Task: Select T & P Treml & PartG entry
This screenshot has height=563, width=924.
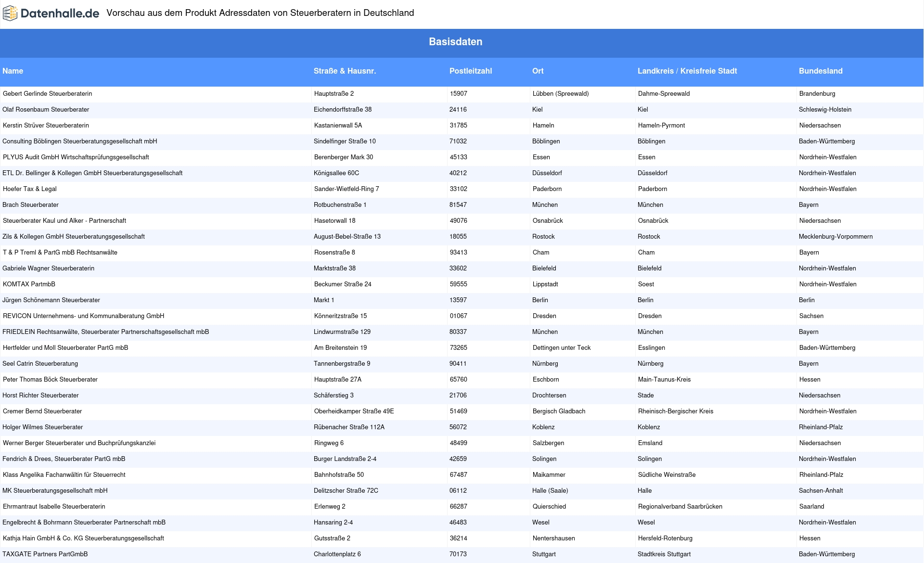Action: [x=60, y=253]
